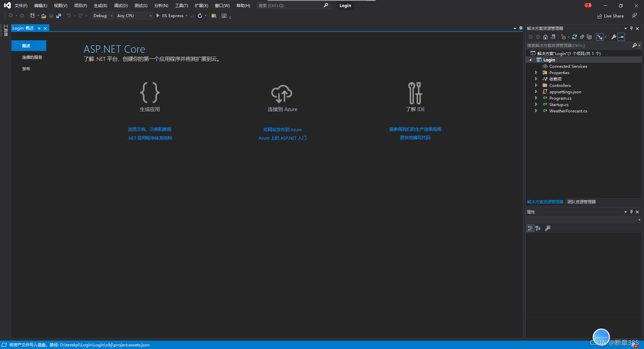Open the 文件(F) menu
The height and width of the screenshot is (349, 644).
[21, 6]
